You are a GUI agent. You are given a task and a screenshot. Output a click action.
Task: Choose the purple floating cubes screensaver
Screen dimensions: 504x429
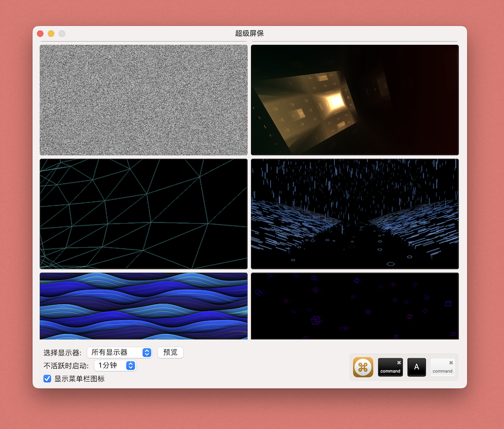(x=355, y=306)
